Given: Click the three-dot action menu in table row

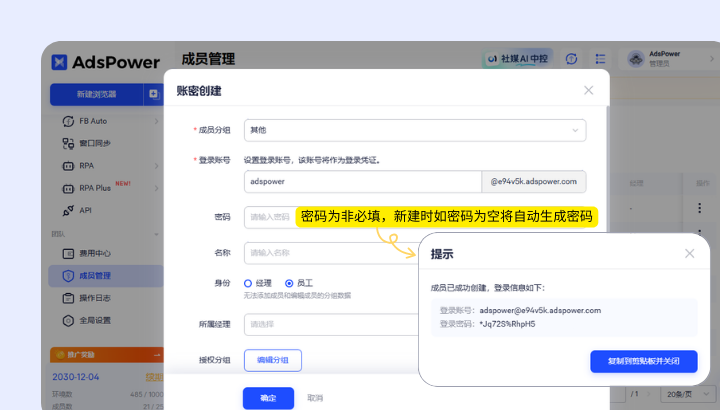Looking at the screenshot, I should click(x=699, y=208).
